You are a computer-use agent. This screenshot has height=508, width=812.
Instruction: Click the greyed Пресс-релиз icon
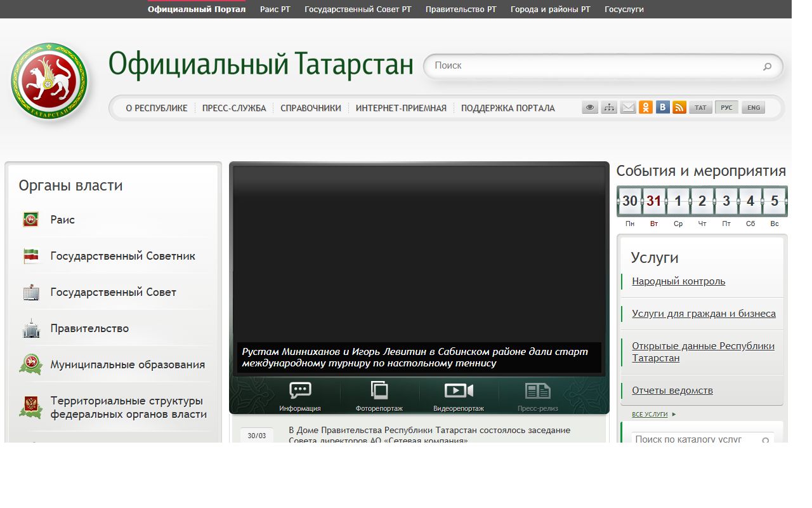point(538,390)
